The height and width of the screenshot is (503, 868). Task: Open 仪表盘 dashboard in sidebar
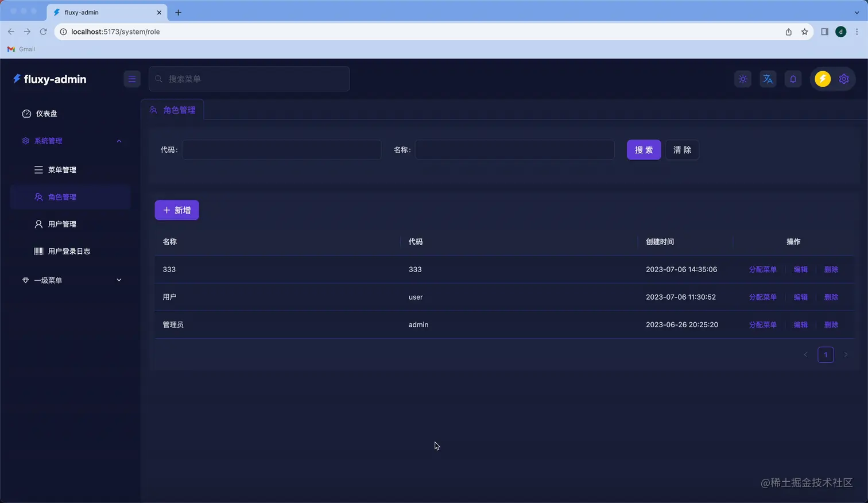(x=71, y=114)
